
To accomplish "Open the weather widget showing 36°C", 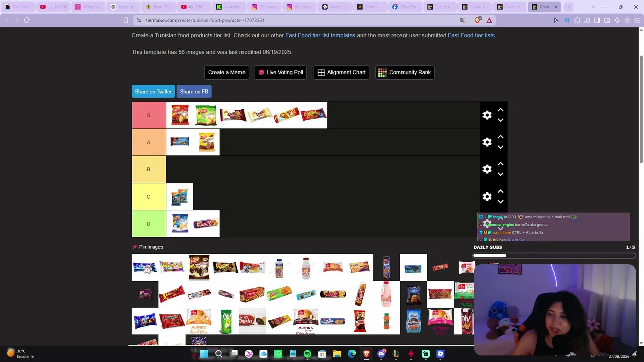I will 20,354.
